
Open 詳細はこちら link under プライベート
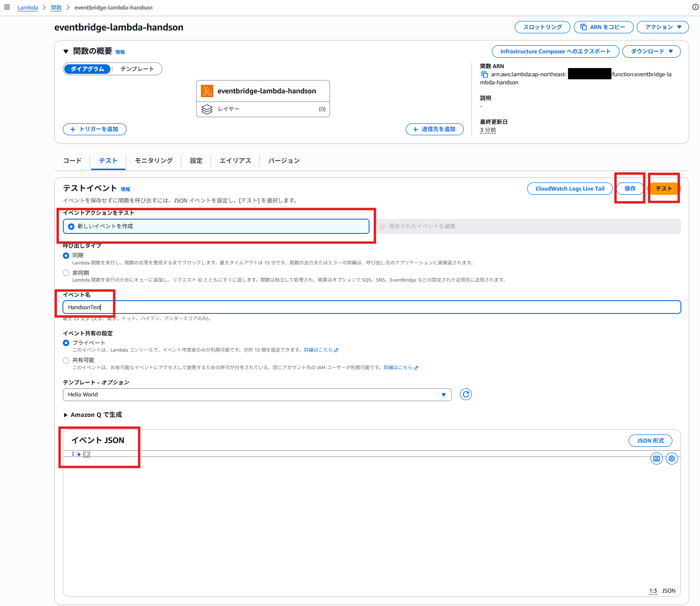click(318, 350)
